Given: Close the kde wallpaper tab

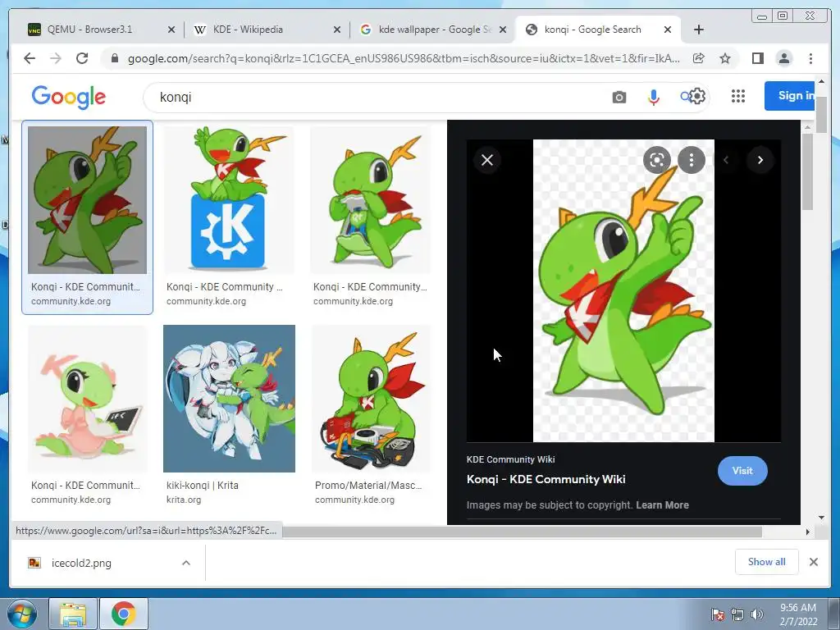Looking at the screenshot, I should point(503,30).
